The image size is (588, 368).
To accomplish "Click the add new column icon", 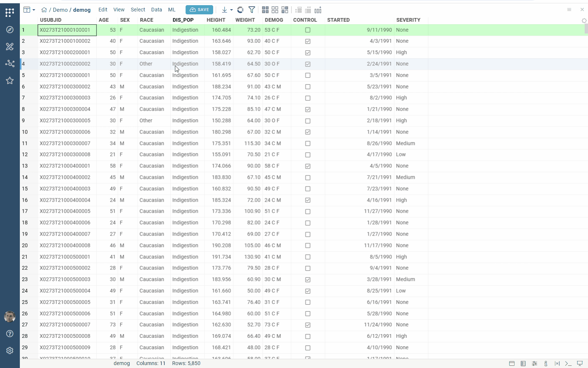I will tap(318, 10).
